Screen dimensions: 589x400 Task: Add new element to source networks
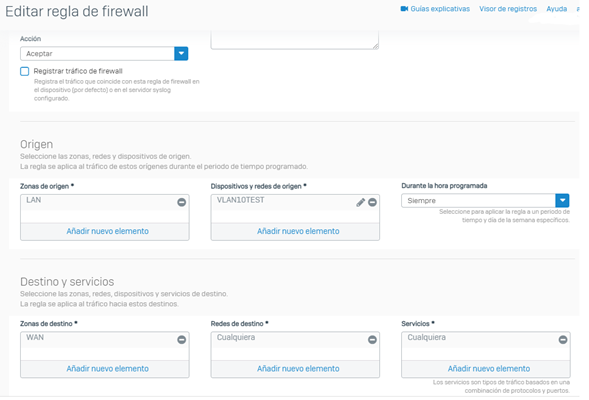coord(298,231)
